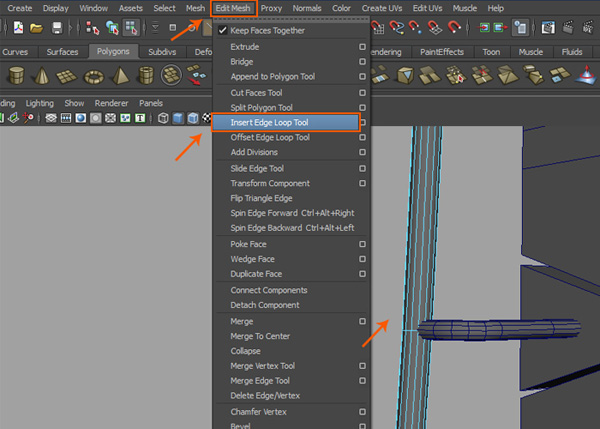Click the polygon cone shelf icon

click(41, 75)
